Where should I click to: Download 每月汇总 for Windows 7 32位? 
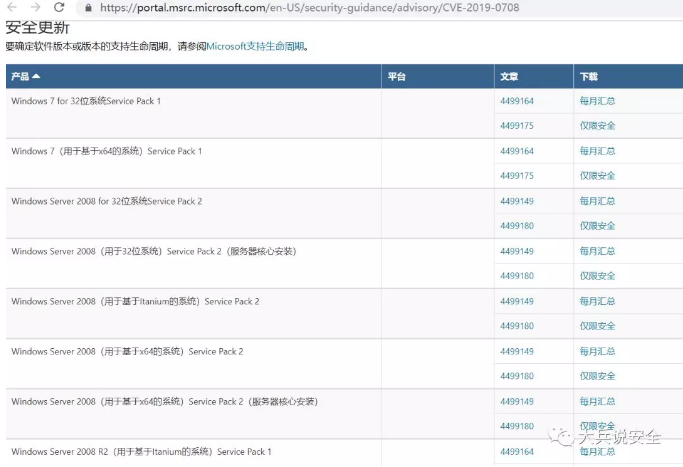coord(597,101)
